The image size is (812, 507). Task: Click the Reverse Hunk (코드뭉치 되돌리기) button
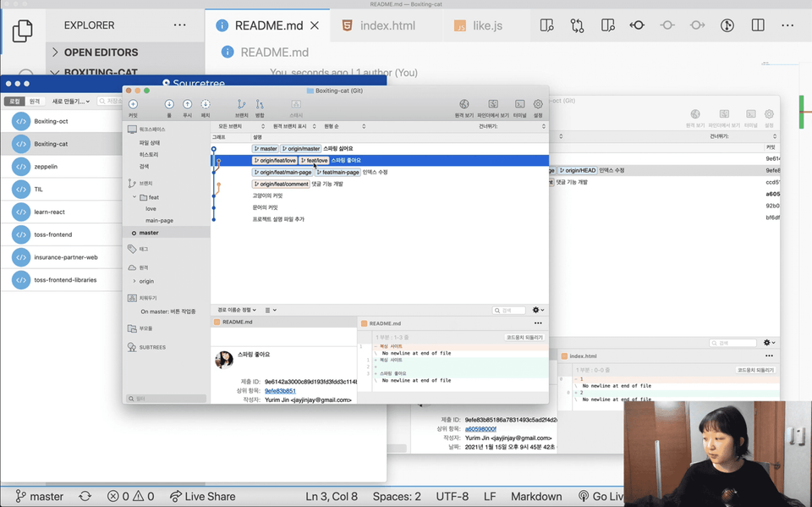pos(524,338)
